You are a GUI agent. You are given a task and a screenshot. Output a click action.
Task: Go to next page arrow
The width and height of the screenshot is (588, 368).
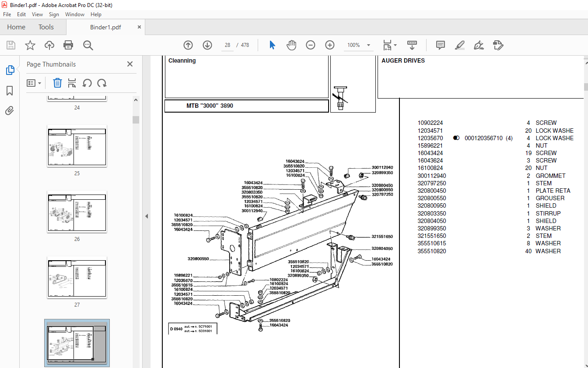(x=207, y=45)
